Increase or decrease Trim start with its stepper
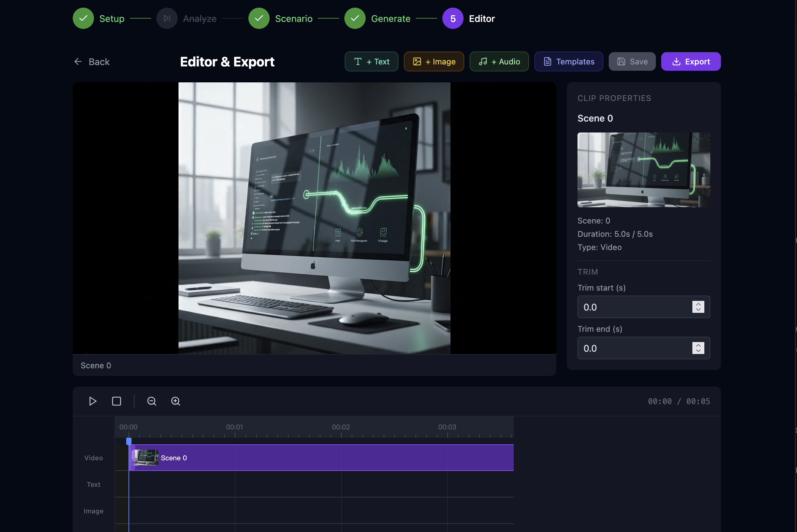 pos(698,307)
